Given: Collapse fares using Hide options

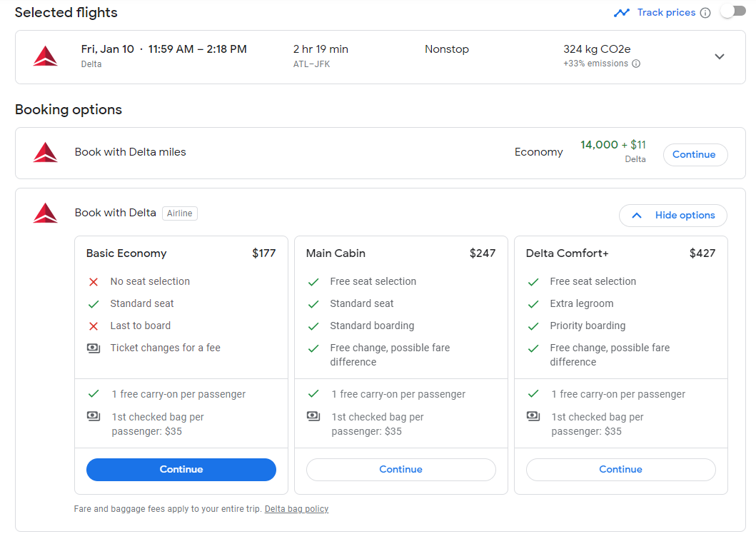Looking at the screenshot, I should click(672, 215).
